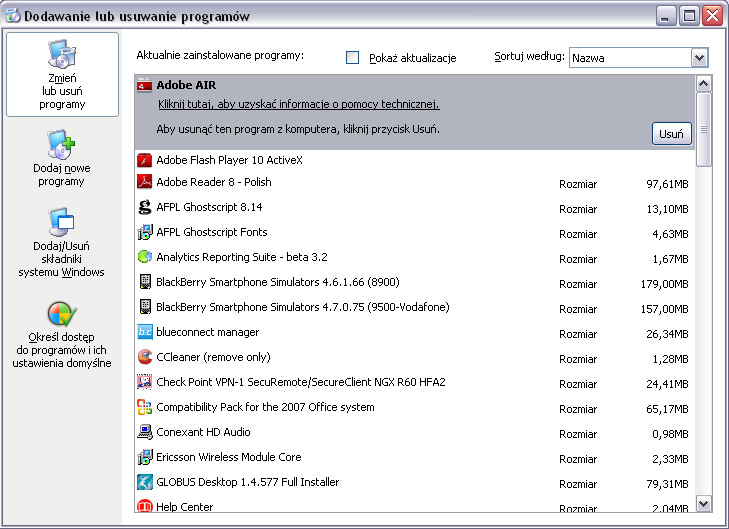Click the Adobe AIR program icon
This screenshot has width=729, height=529.
point(145,86)
